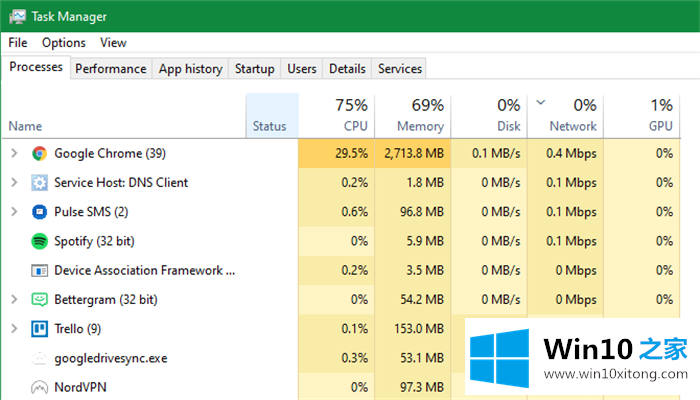Click the Pulse SMS app icon
This screenshot has height=400, width=700.
tap(40, 212)
